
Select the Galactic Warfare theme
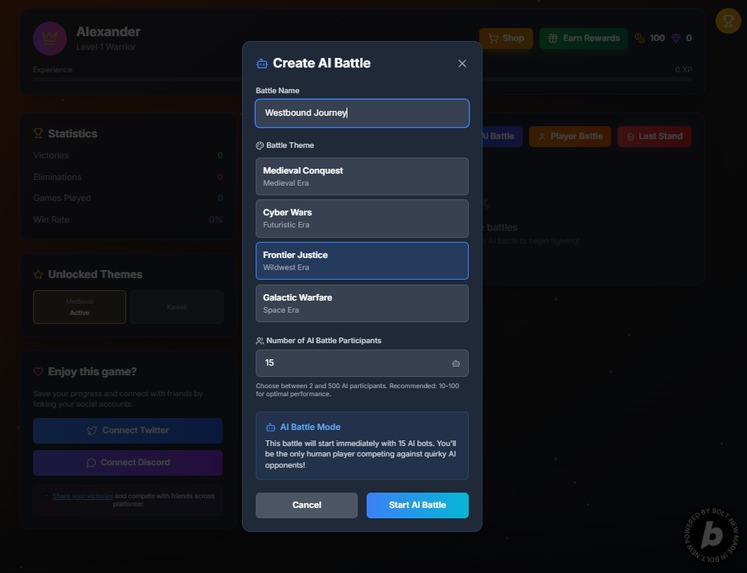pos(362,303)
